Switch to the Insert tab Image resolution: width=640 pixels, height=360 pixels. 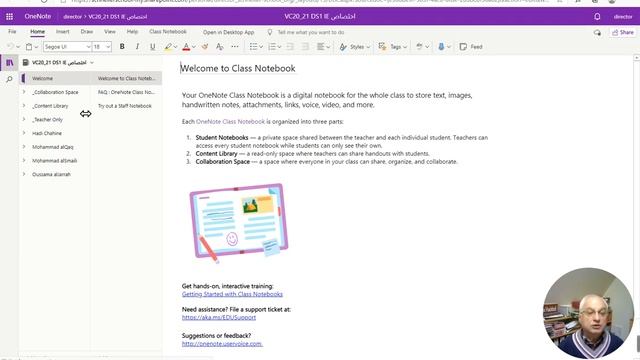click(x=62, y=31)
